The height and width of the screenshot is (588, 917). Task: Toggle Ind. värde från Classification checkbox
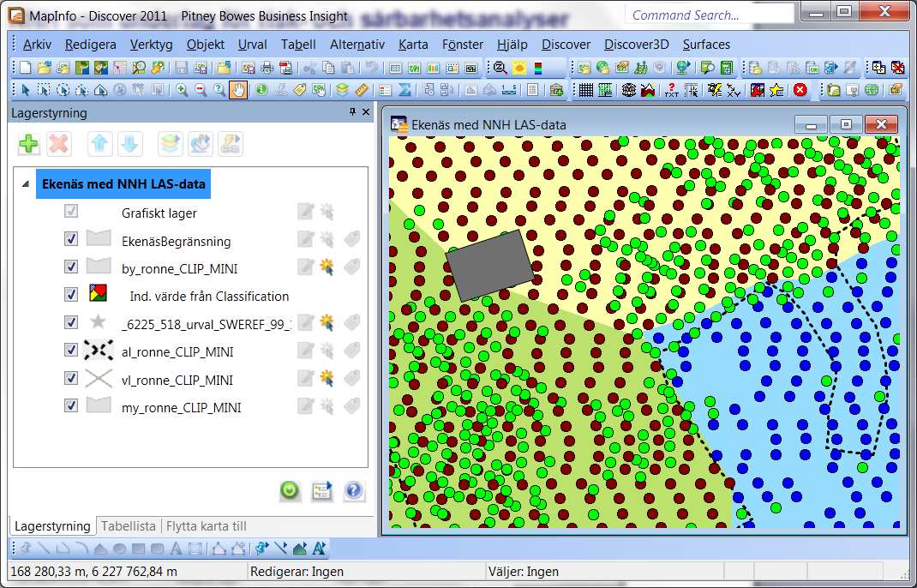(71, 294)
